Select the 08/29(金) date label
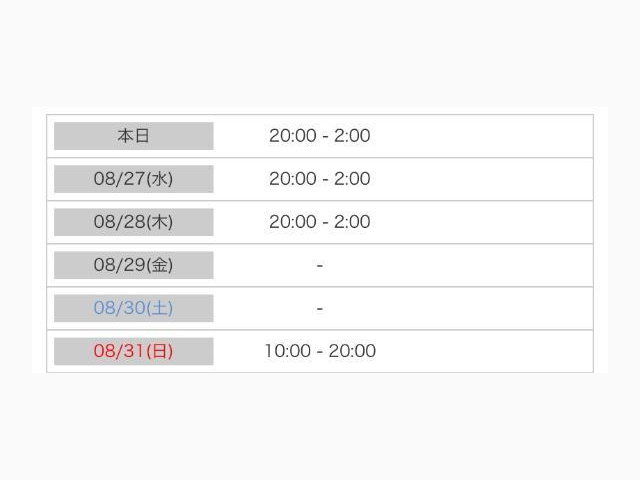 coord(133,265)
